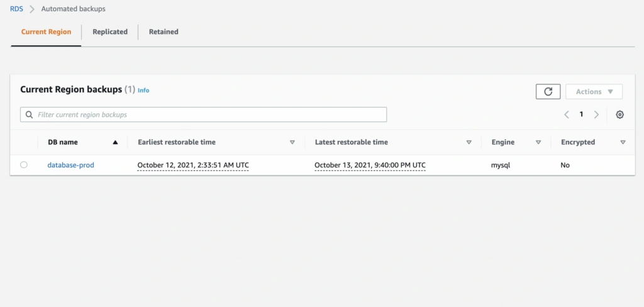Sort by Encrypted column arrow

pyautogui.click(x=623, y=142)
